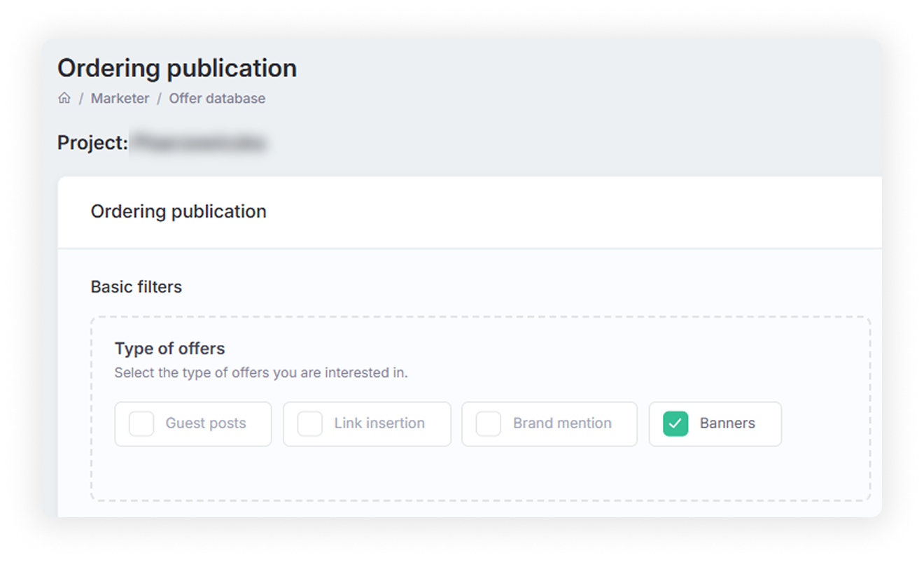The width and height of the screenshot is (924, 562).
Task: Open the Offer database breadcrumb
Action: tap(217, 99)
